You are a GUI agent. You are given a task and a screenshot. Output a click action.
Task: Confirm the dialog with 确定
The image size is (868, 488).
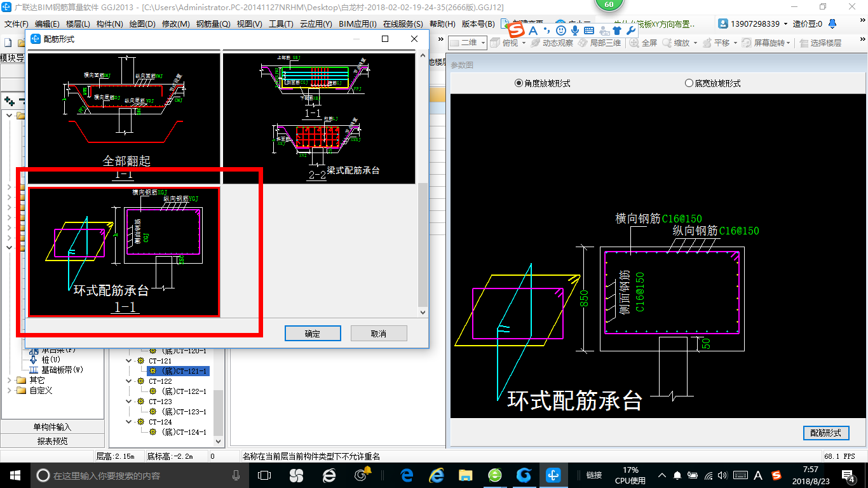point(313,334)
